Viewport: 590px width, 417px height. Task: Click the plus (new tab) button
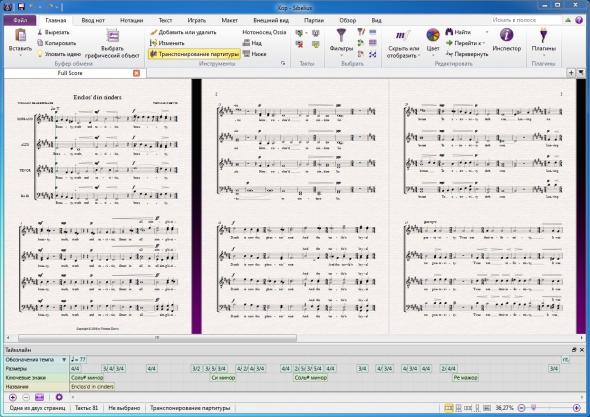(571, 73)
